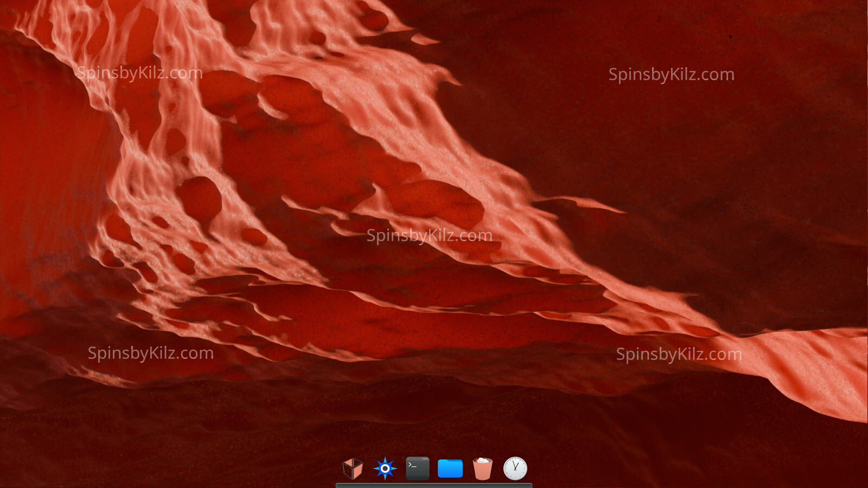Open the Trash bin in the dock
868x488 pixels.
pyautogui.click(x=482, y=468)
